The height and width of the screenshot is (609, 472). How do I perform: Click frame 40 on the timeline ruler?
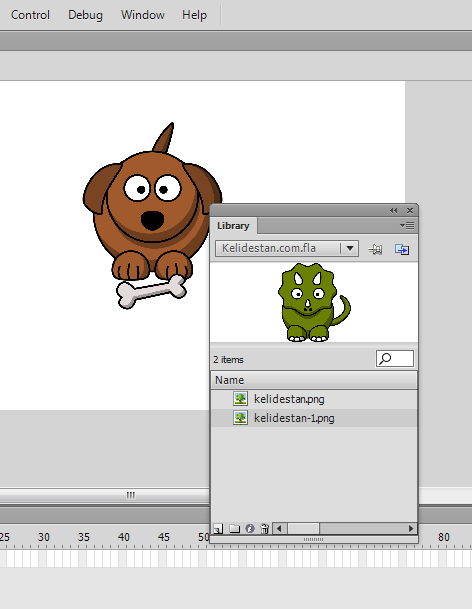coord(124,537)
